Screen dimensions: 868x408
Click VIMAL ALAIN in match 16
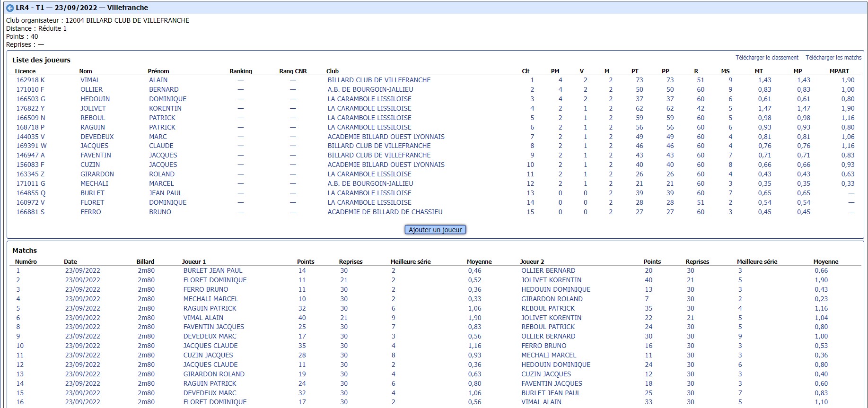coord(541,402)
